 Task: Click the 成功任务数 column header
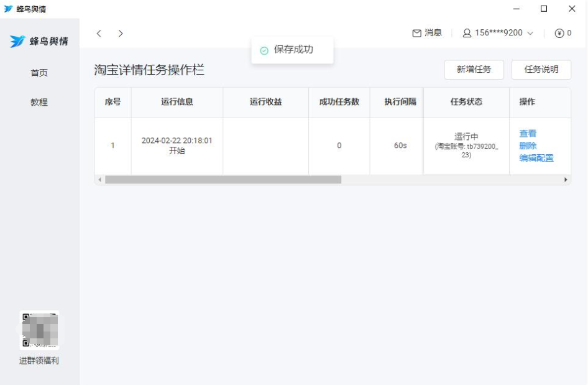pyautogui.click(x=339, y=101)
